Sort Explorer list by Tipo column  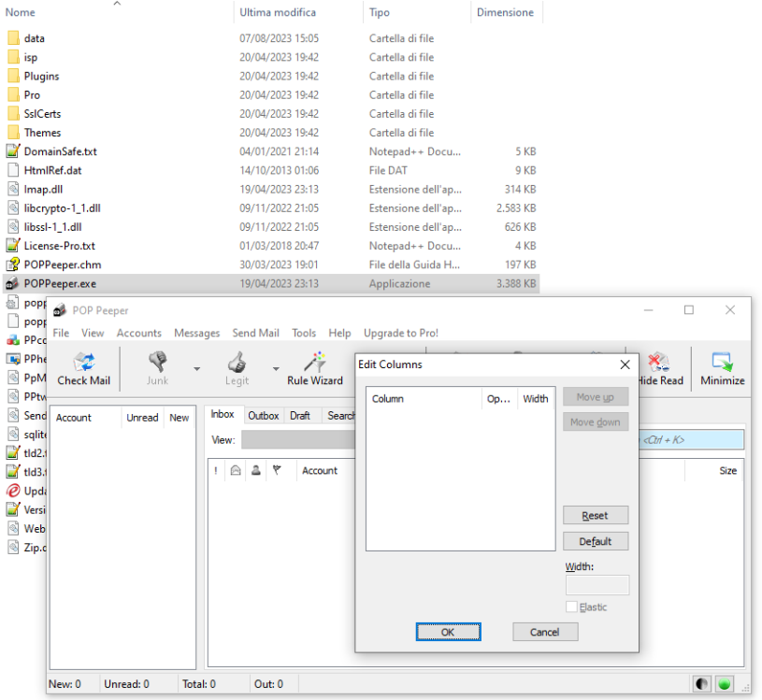(417, 12)
